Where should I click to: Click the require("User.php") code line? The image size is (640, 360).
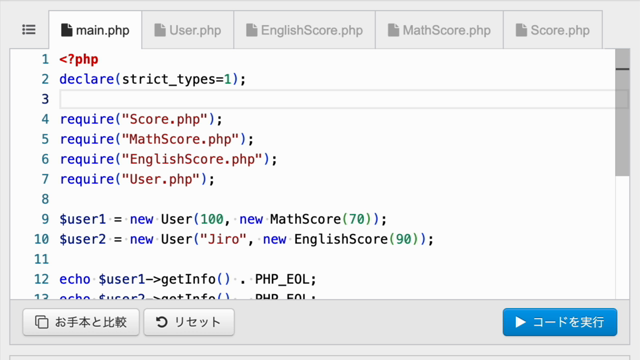pyautogui.click(x=137, y=179)
